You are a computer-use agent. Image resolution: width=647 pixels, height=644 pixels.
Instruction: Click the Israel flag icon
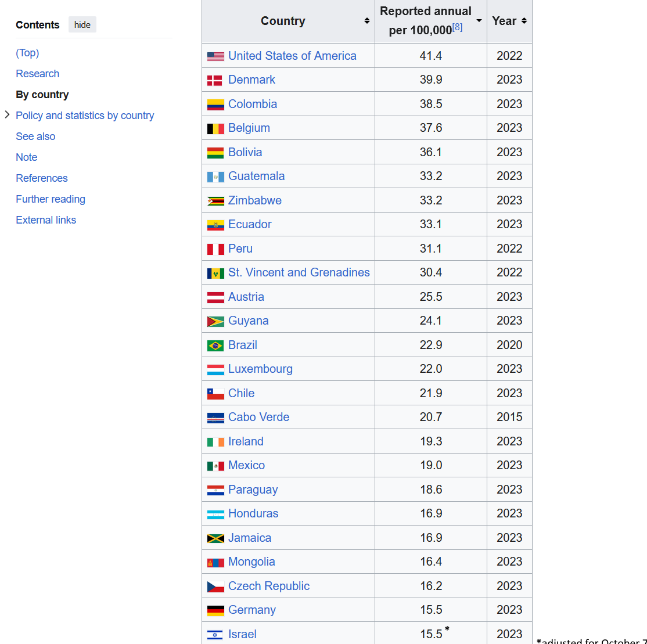click(214, 635)
